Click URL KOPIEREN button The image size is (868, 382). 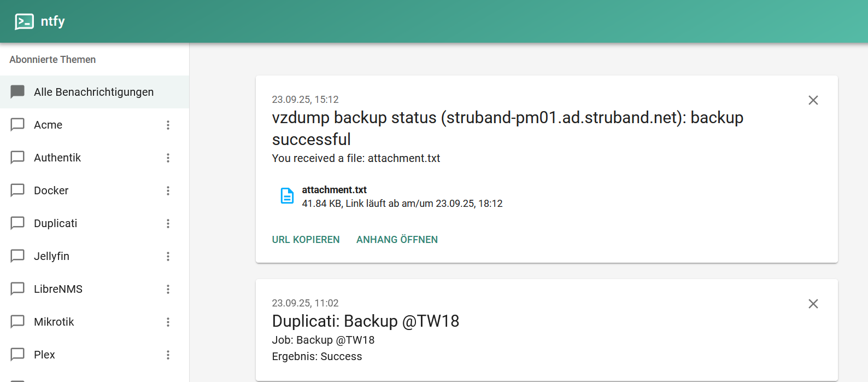(306, 240)
